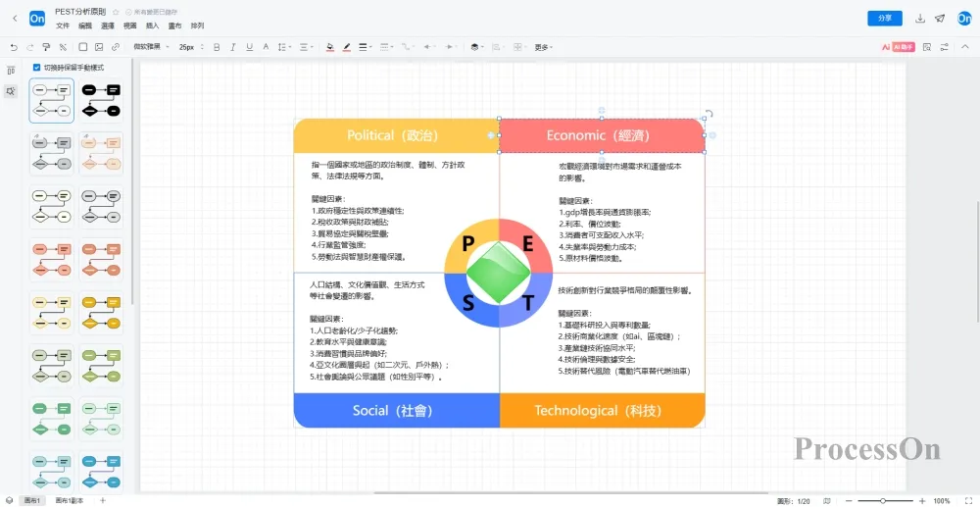Open the 微软雅黑 font family dropdown
This screenshot has height=507, width=980.
(151, 46)
